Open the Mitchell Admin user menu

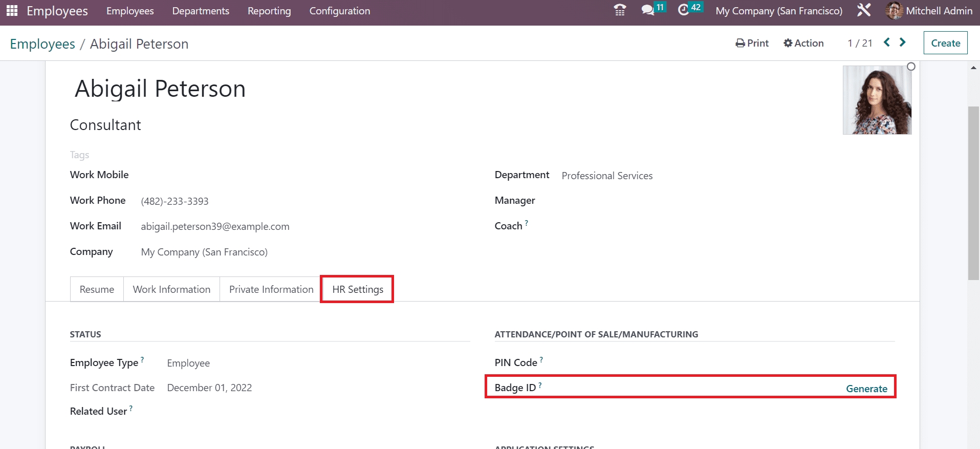click(929, 11)
